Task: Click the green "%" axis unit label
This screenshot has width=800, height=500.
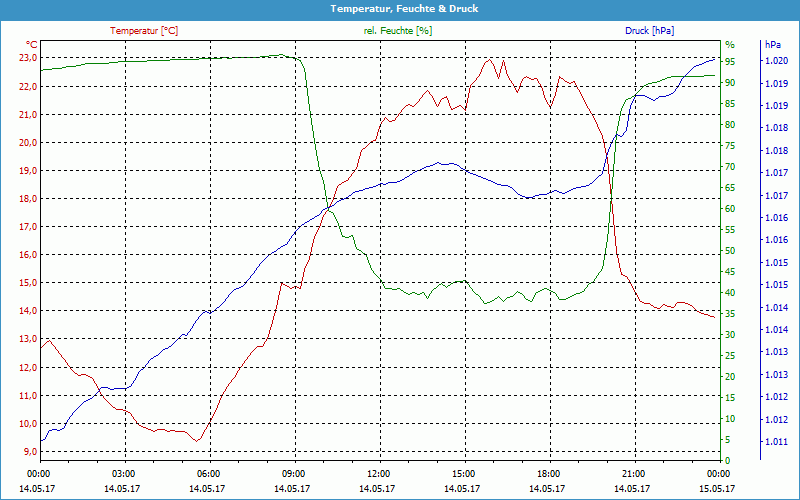Action: click(x=730, y=45)
